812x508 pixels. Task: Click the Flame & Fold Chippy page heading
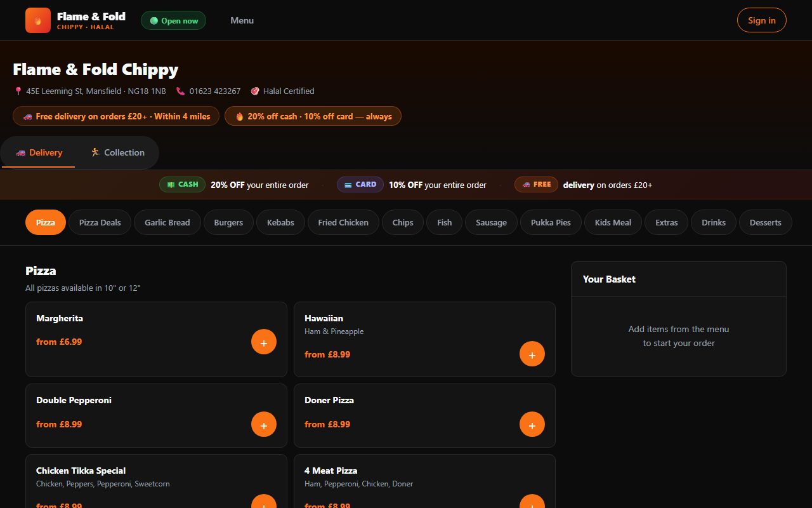tap(96, 69)
